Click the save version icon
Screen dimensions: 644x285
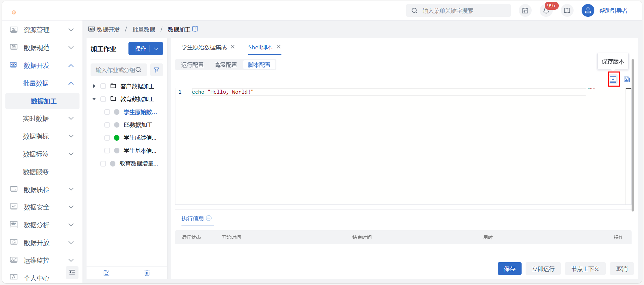613,79
